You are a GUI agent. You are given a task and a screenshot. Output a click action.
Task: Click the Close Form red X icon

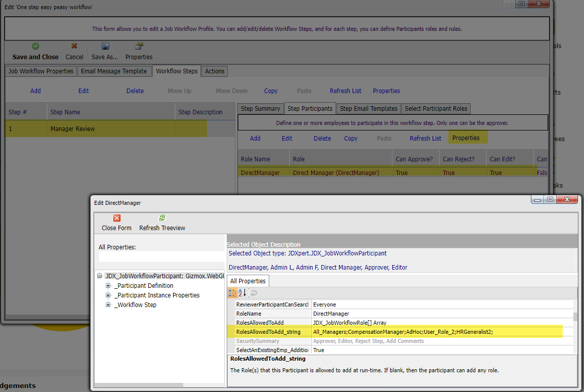point(116,218)
